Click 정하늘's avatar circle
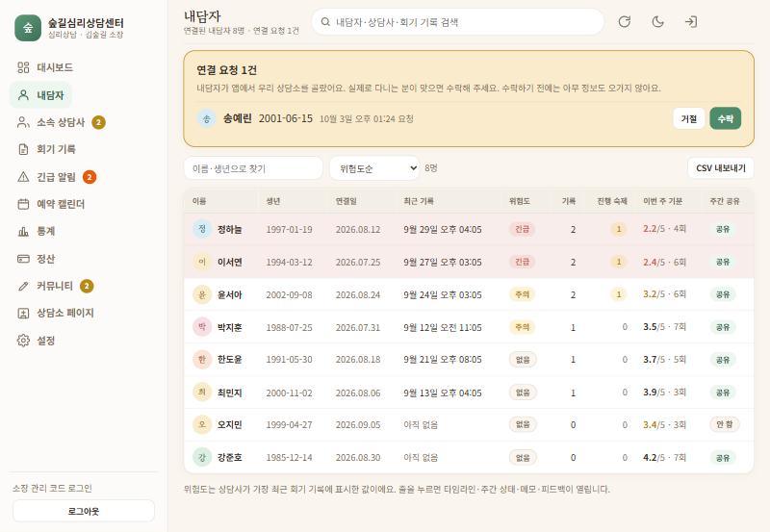Screen dimensions: 770x532 click(x=202, y=229)
